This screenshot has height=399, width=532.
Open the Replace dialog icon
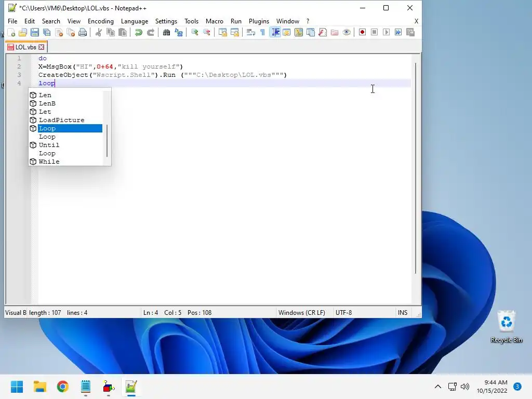(179, 33)
